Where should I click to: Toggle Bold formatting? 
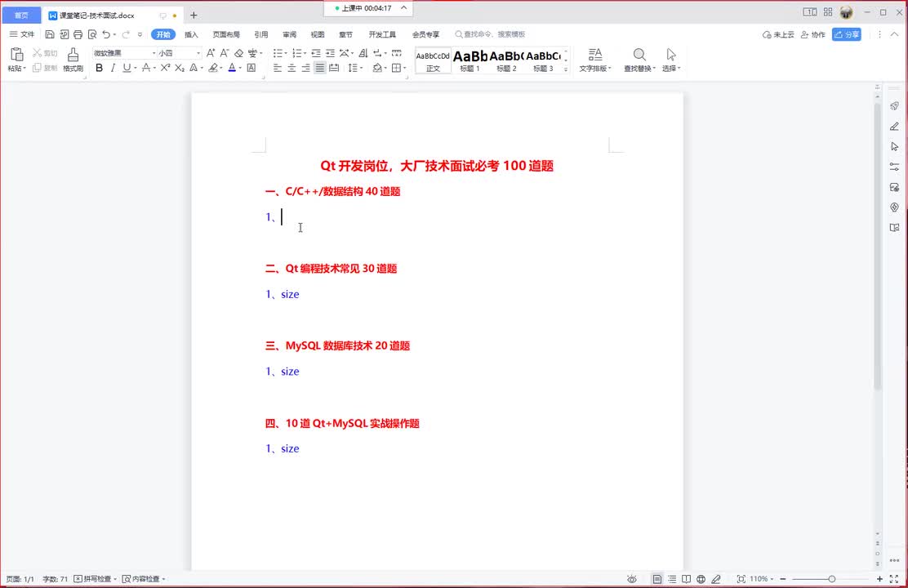[x=99, y=68]
